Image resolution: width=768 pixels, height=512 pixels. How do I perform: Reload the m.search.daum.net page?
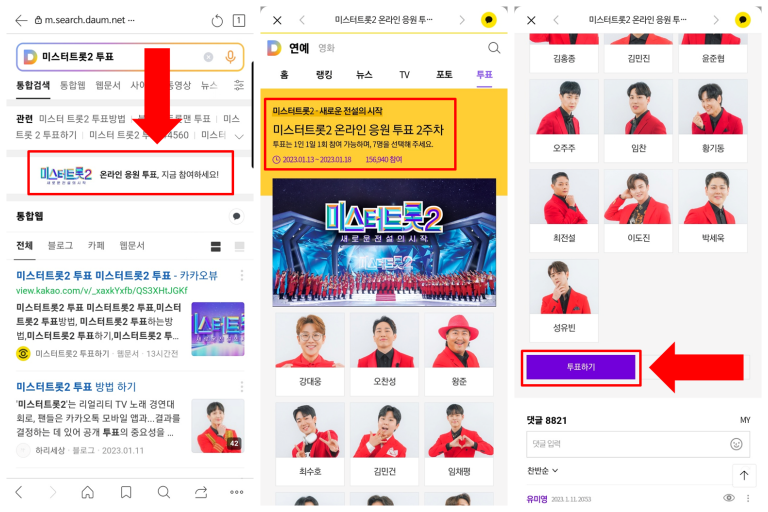[x=217, y=21]
